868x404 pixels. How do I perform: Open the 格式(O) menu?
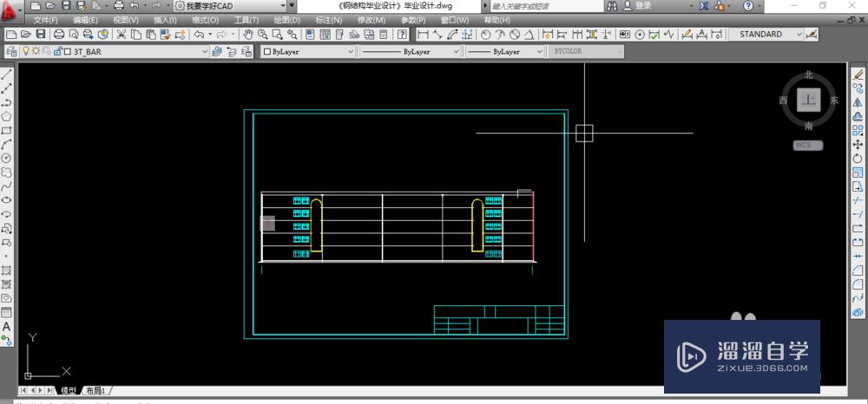pos(206,20)
